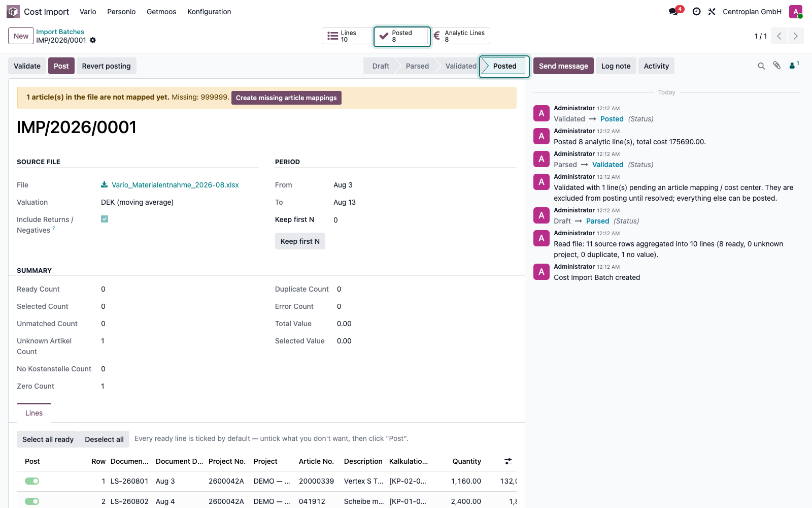Toggle Post switch for row LS-260802

pyautogui.click(x=32, y=501)
